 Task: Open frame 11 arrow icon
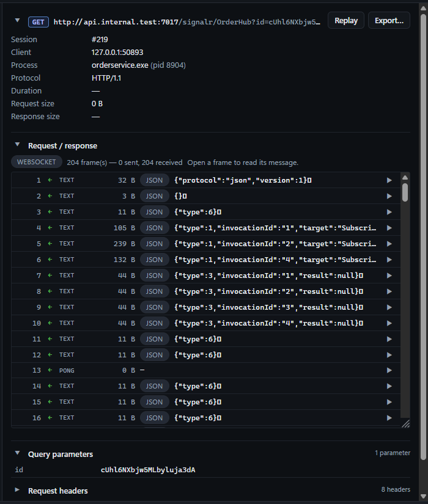pyautogui.click(x=389, y=339)
